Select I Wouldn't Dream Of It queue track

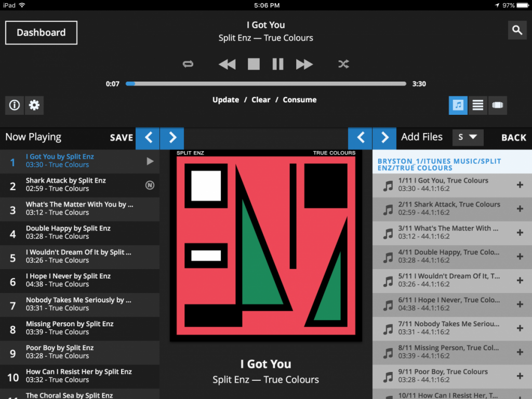coord(79,257)
